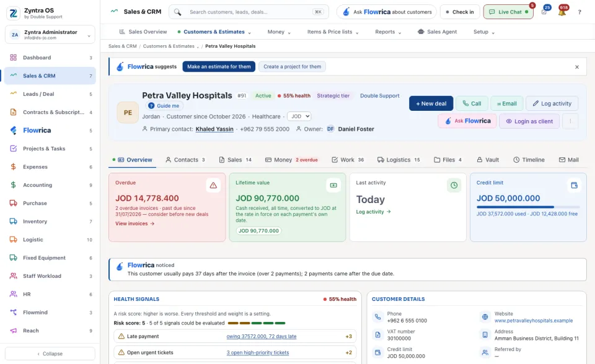Click the Lifetime value cash icon

point(333,186)
